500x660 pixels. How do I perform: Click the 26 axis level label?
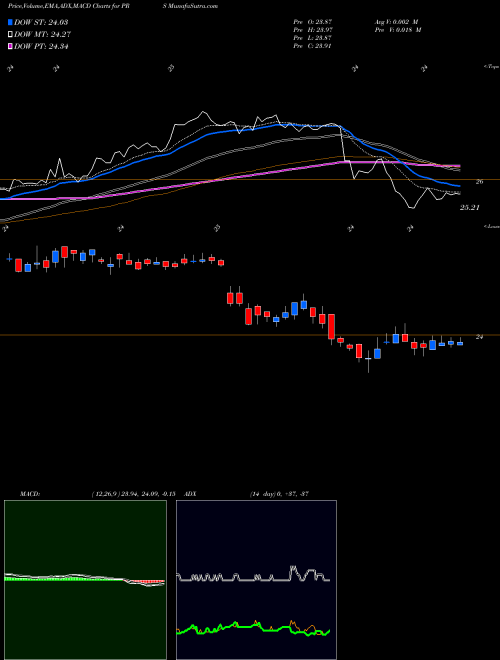[x=479, y=182]
